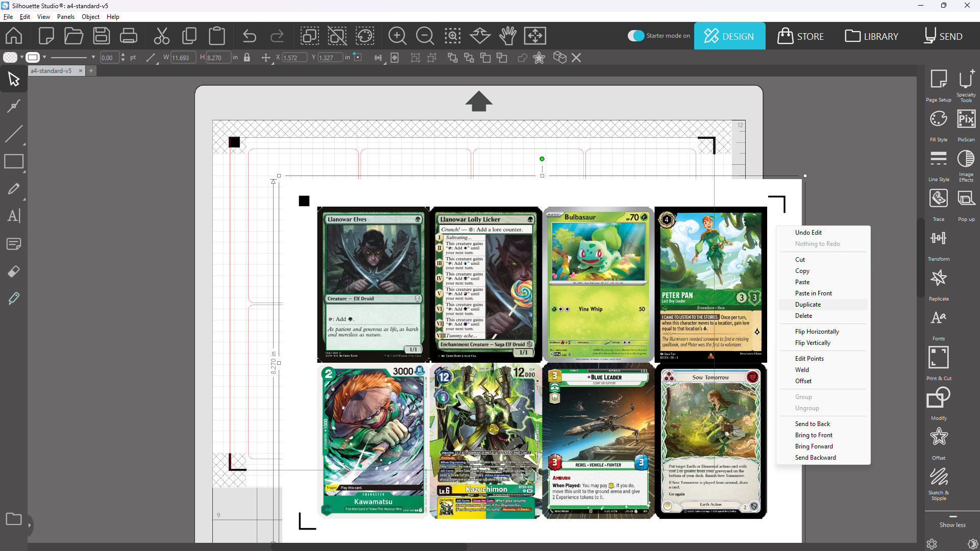Activate the Freehand pencil tool
Image resolution: width=980 pixels, height=551 pixels.
point(14,189)
